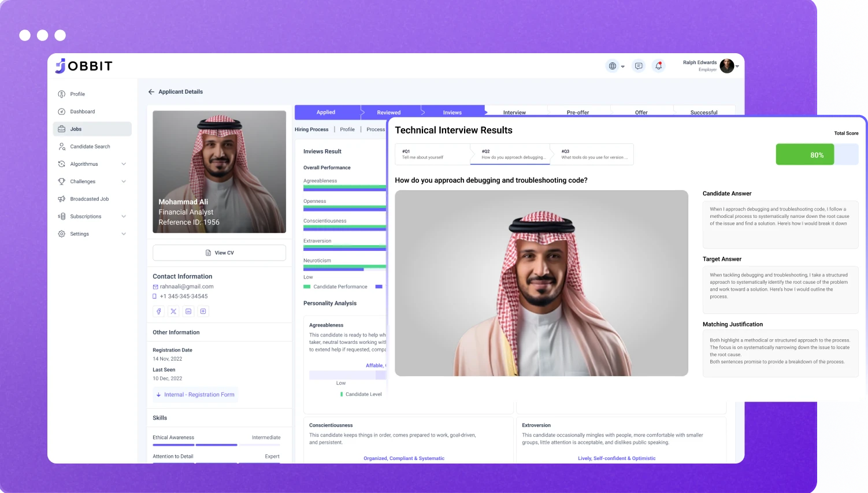Switch to the Pre-offer stage tab
The width and height of the screenshot is (868, 493).
tap(577, 112)
